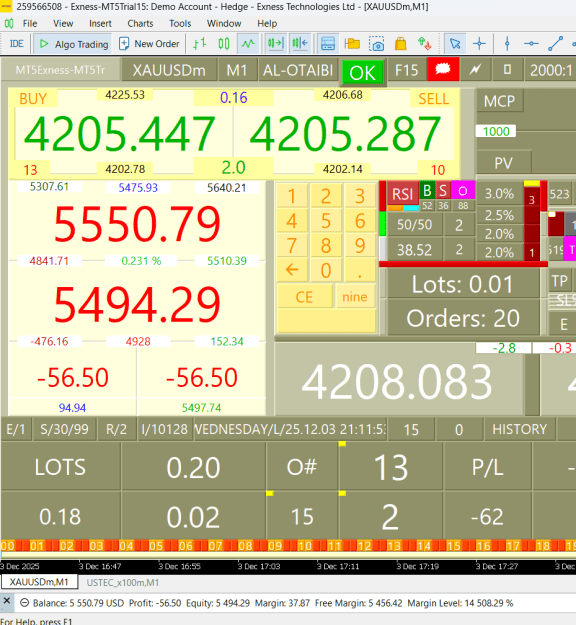This screenshot has width=576, height=625.
Task: Open the Charts menu
Action: click(x=140, y=24)
